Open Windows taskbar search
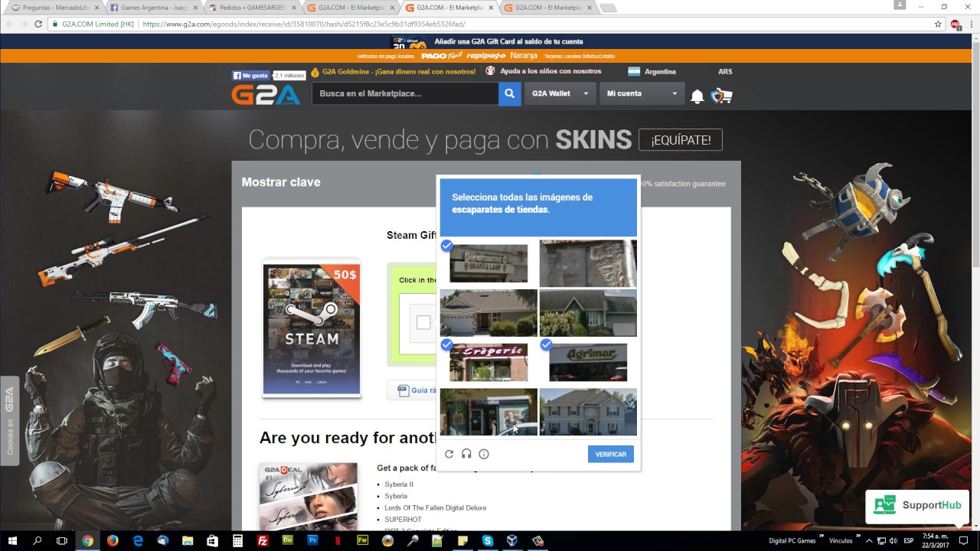The width and height of the screenshot is (980, 551). click(37, 540)
